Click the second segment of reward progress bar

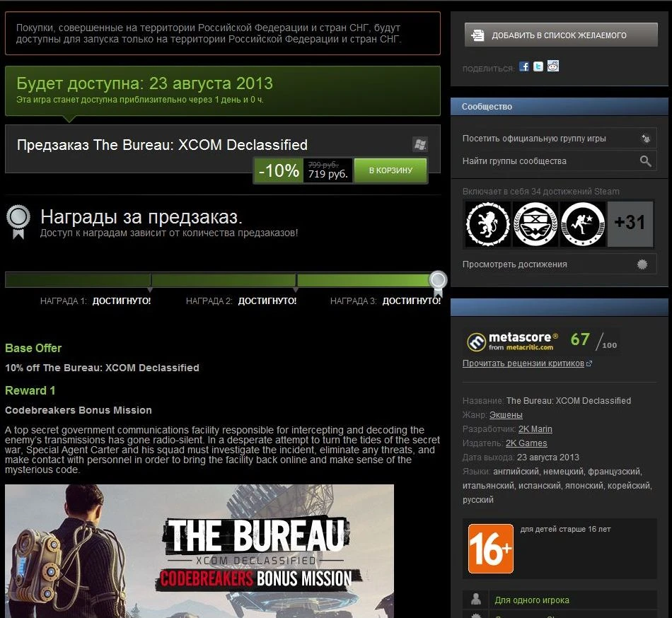(224, 280)
